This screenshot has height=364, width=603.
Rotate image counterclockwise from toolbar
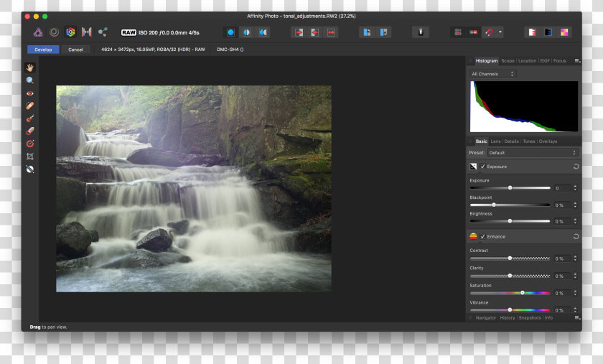pos(368,33)
